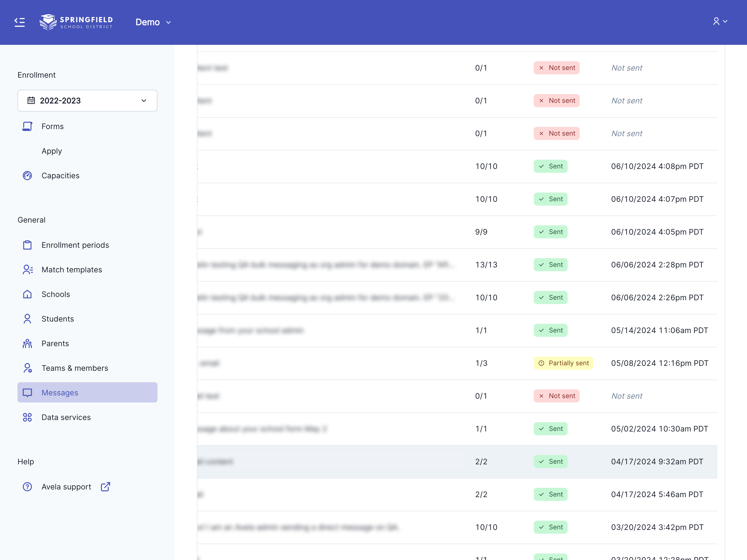Screen dimensions: 747x560
Task: Open the message sent 04/17/2024 9:32am
Action: point(657,462)
